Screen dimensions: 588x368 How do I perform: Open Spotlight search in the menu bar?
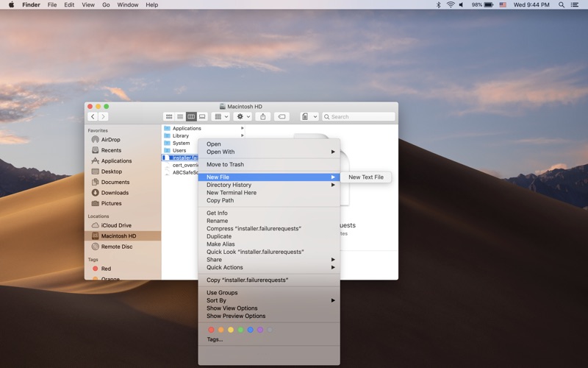tap(562, 5)
